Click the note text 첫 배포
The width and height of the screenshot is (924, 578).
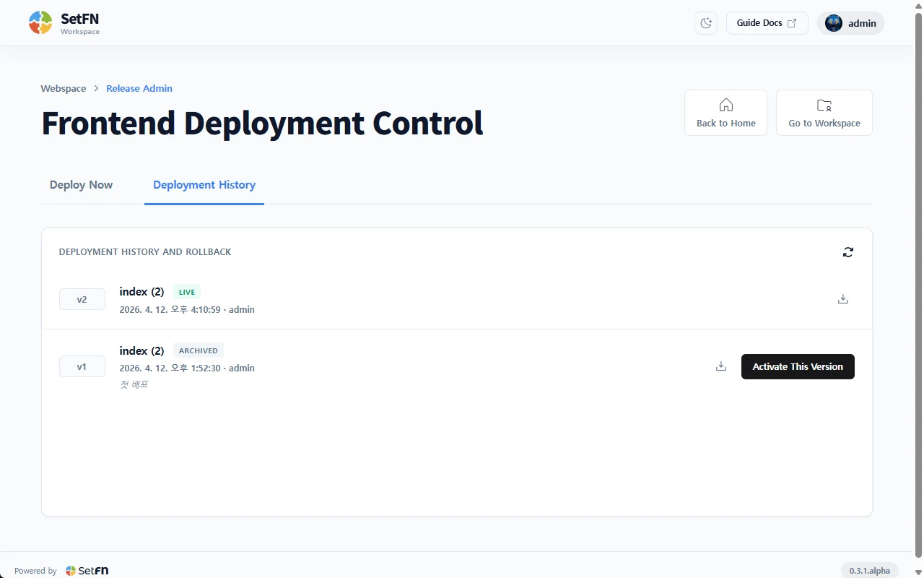coord(134,384)
